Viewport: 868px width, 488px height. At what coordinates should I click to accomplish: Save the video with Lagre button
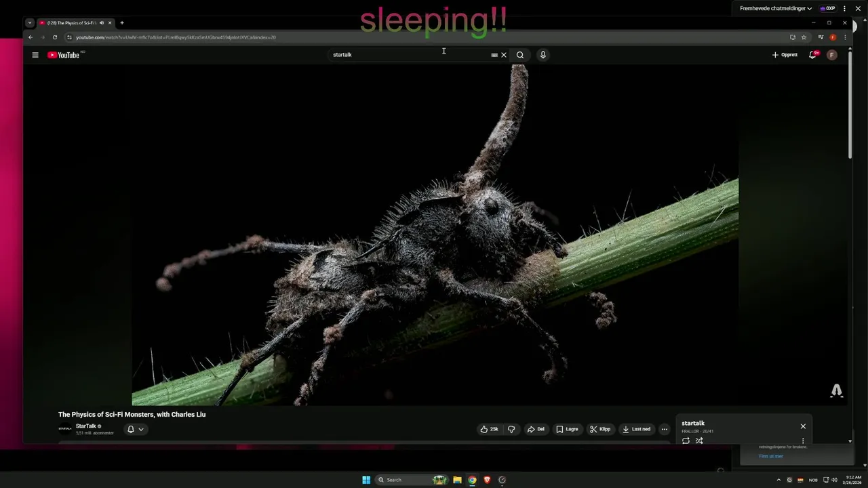pyautogui.click(x=568, y=429)
